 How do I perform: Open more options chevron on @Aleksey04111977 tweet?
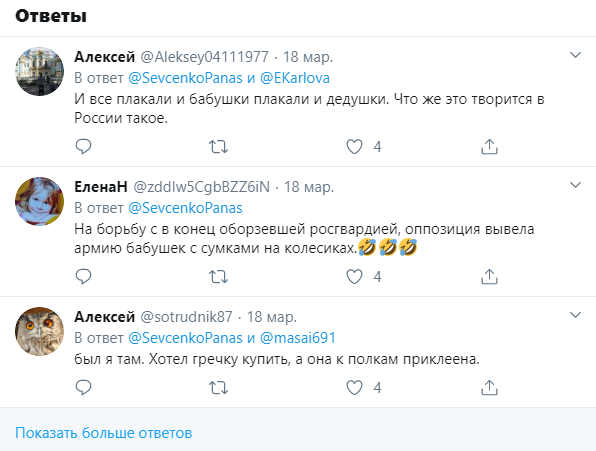click(575, 55)
